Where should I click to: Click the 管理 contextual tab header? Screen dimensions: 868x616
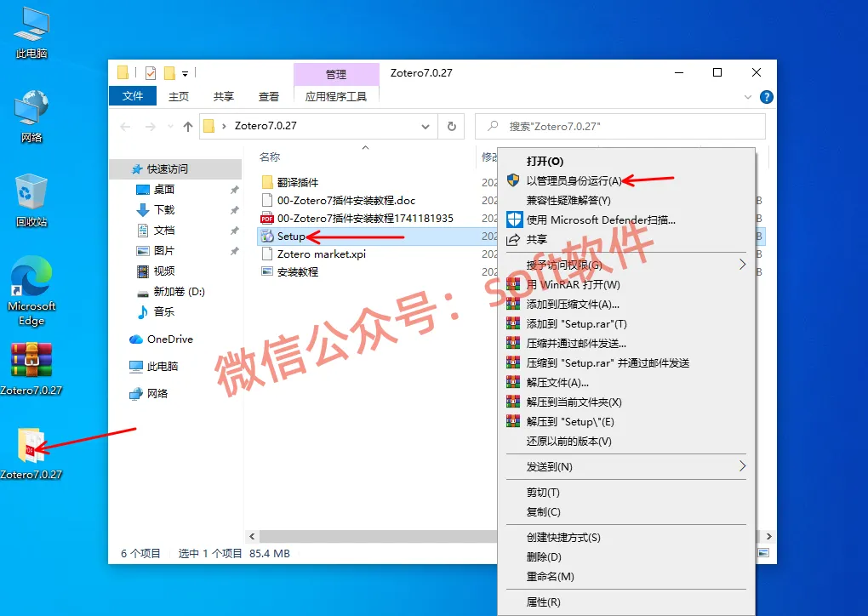336,74
